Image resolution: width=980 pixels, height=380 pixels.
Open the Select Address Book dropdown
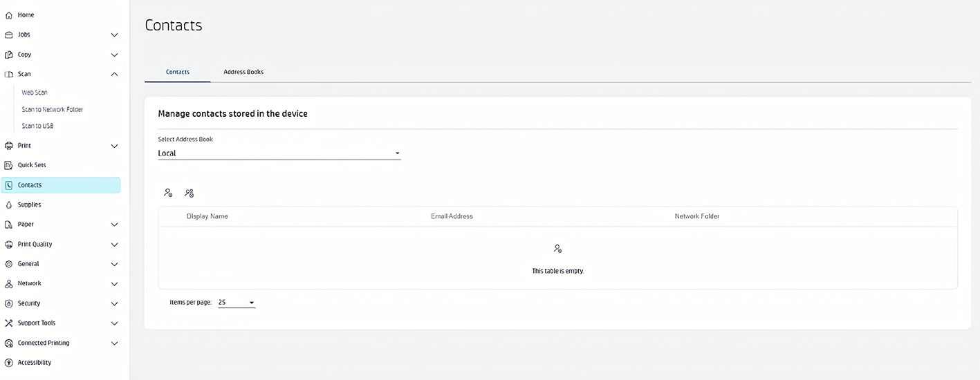279,153
